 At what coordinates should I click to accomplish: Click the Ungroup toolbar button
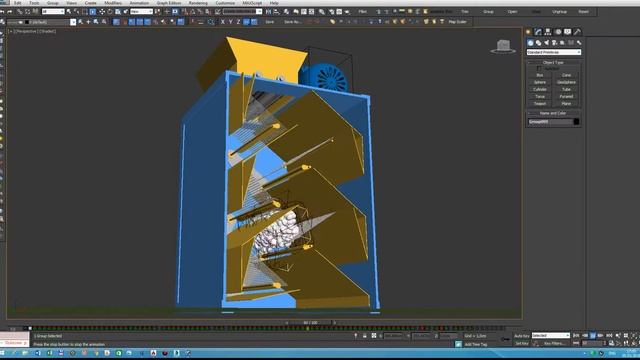[560, 12]
